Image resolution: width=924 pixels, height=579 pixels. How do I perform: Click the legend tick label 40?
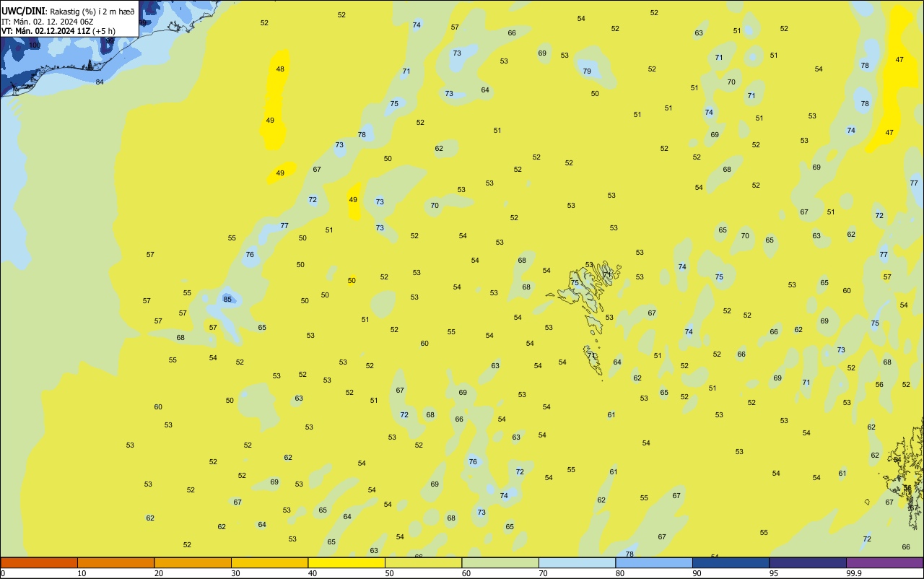313,573
